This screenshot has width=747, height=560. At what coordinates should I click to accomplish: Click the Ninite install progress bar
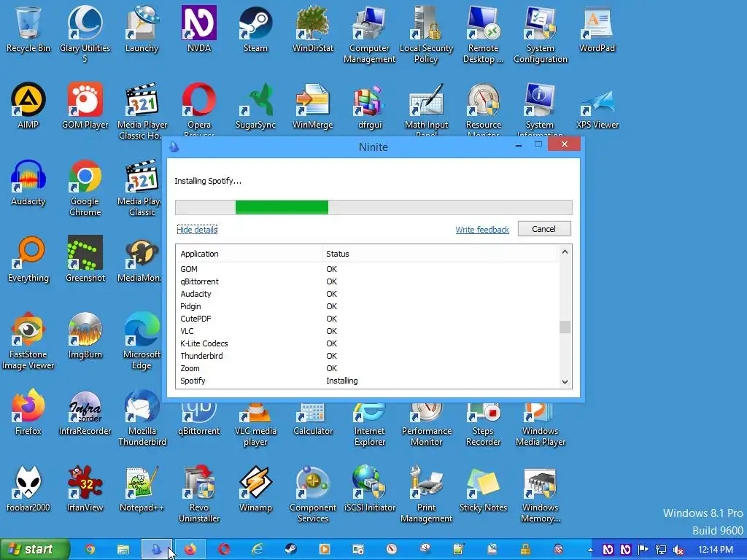[373, 207]
